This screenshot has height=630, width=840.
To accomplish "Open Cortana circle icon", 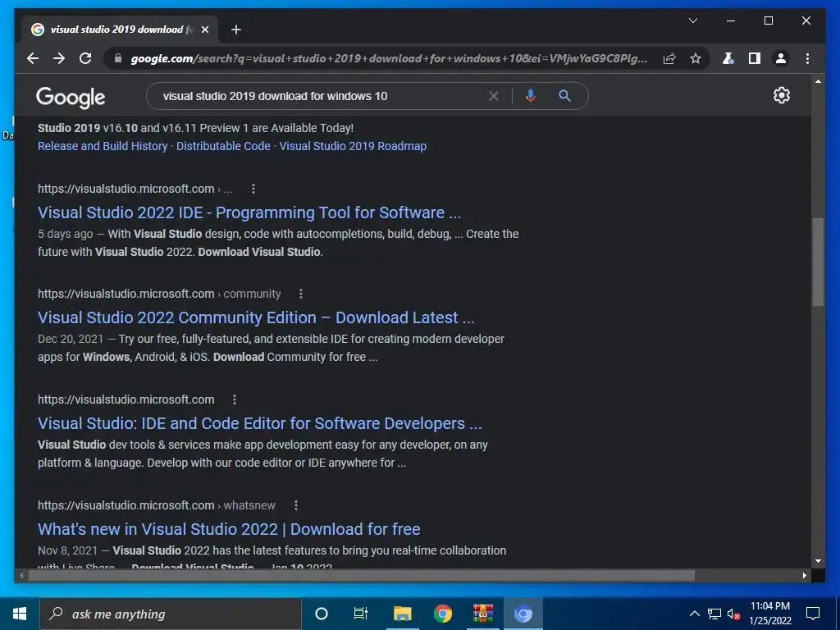I will (x=321, y=614).
